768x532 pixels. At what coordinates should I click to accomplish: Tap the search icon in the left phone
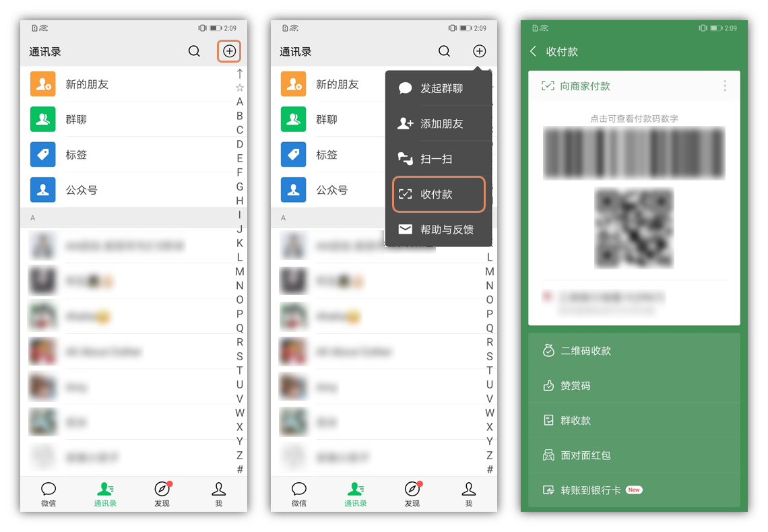(x=195, y=51)
